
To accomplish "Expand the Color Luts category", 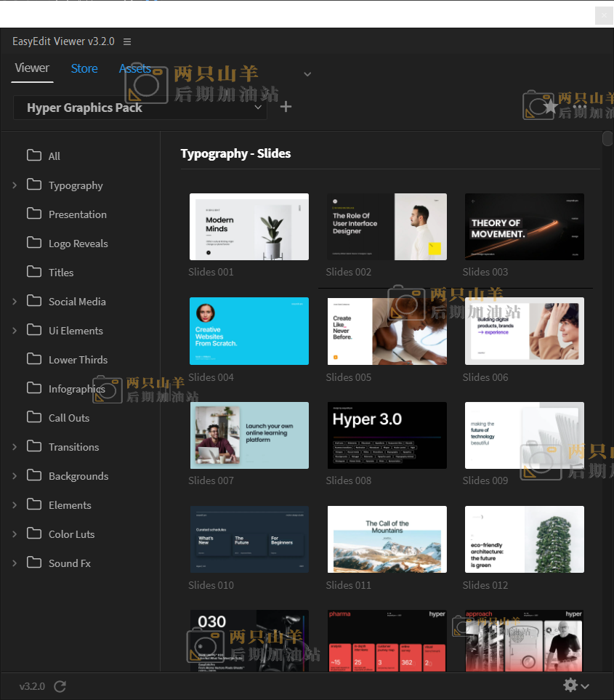I will 15,534.
